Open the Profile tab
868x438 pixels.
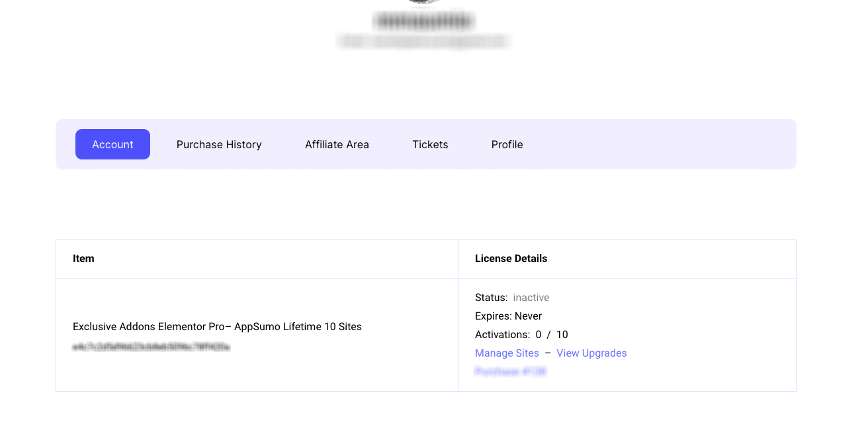click(x=507, y=144)
